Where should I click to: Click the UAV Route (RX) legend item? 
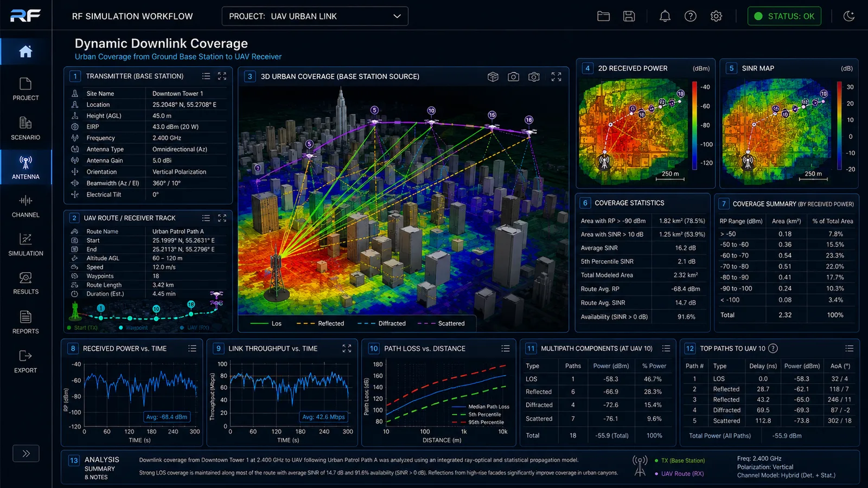tap(679, 474)
